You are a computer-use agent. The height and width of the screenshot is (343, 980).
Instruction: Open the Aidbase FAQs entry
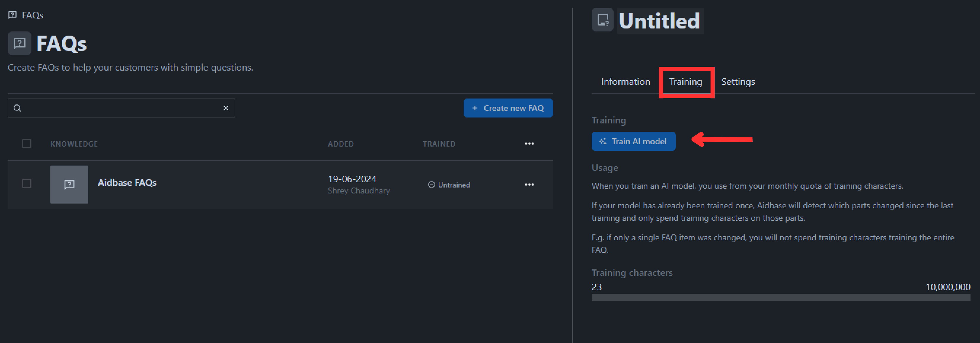127,183
